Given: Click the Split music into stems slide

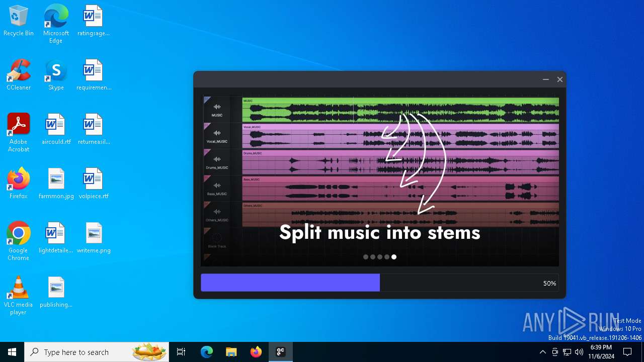Looking at the screenshot, I should click(x=380, y=181).
